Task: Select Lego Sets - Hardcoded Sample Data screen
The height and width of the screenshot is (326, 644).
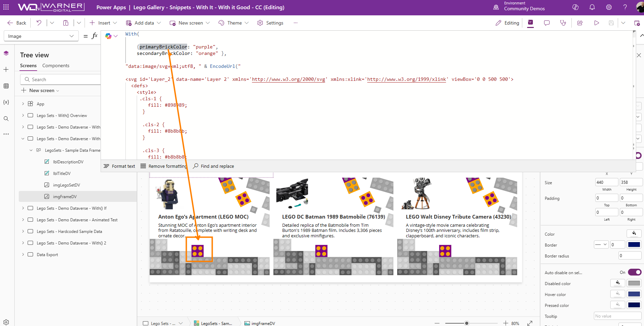Action: 69,231
